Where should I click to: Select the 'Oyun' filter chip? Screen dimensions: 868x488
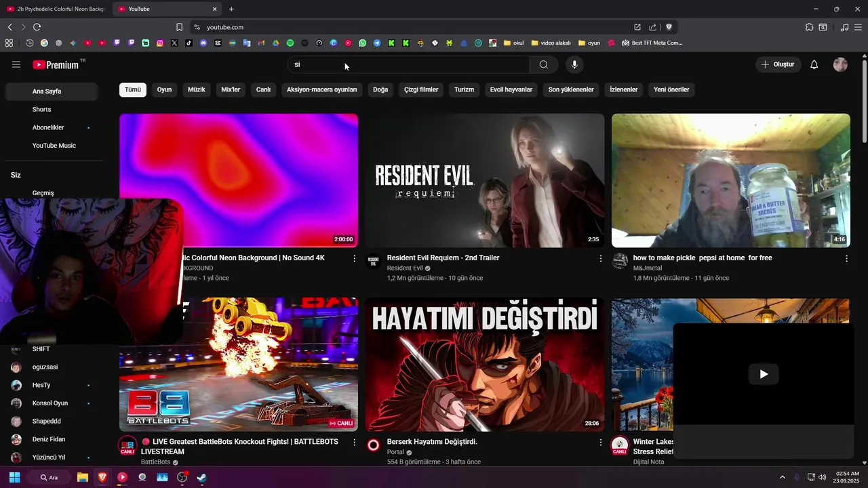(x=165, y=89)
